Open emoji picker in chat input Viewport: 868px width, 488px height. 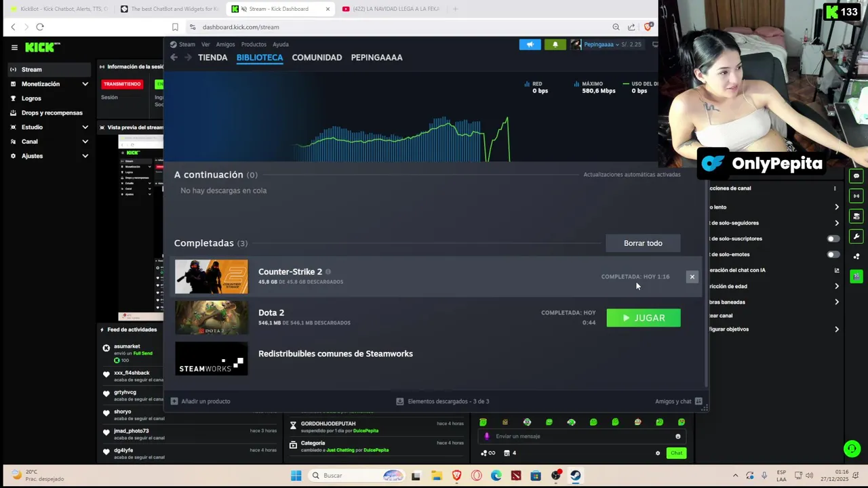[x=677, y=436]
